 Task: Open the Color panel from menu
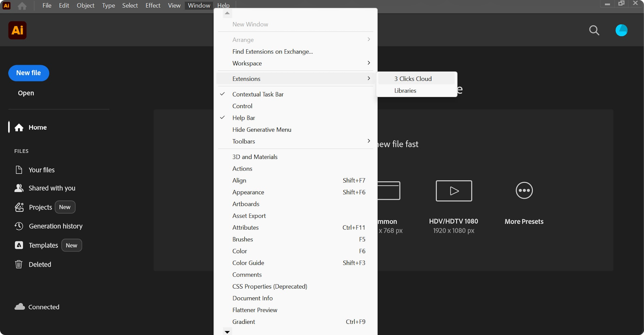239,251
